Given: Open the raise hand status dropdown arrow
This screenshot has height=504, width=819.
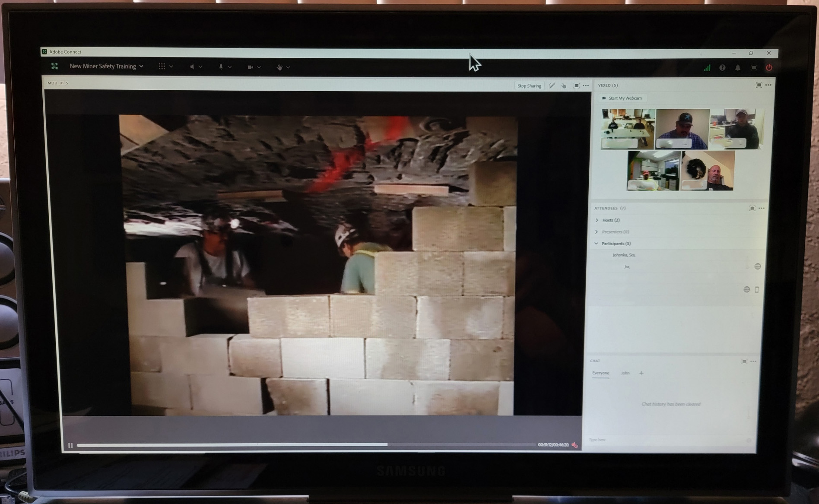Looking at the screenshot, I should (288, 67).
